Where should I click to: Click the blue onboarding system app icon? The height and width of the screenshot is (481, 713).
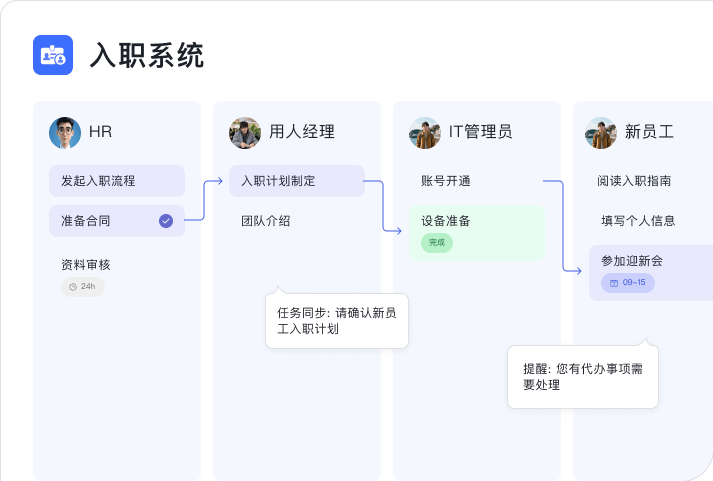click(53, 55)
